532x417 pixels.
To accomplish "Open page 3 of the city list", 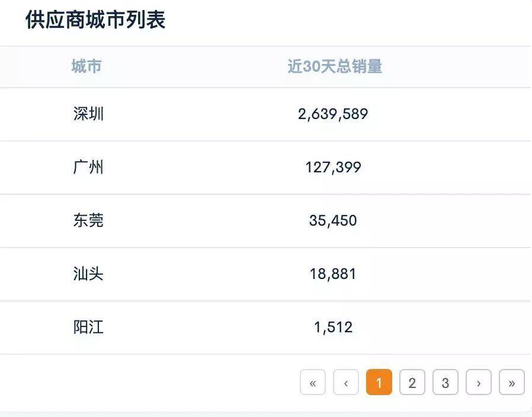I will click(446, 383).
